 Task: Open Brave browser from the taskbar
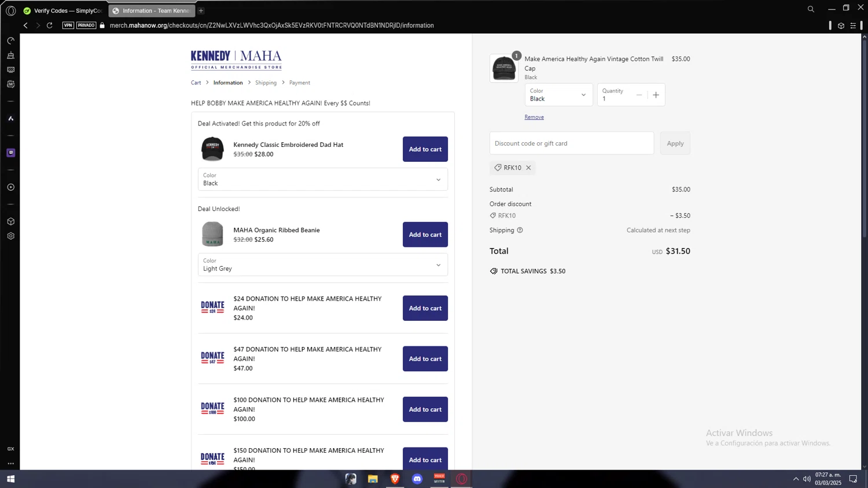click(395, 479)
